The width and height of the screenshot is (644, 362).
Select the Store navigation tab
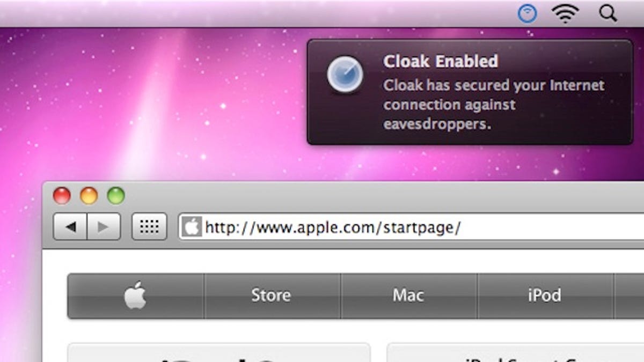click(272, 295)
